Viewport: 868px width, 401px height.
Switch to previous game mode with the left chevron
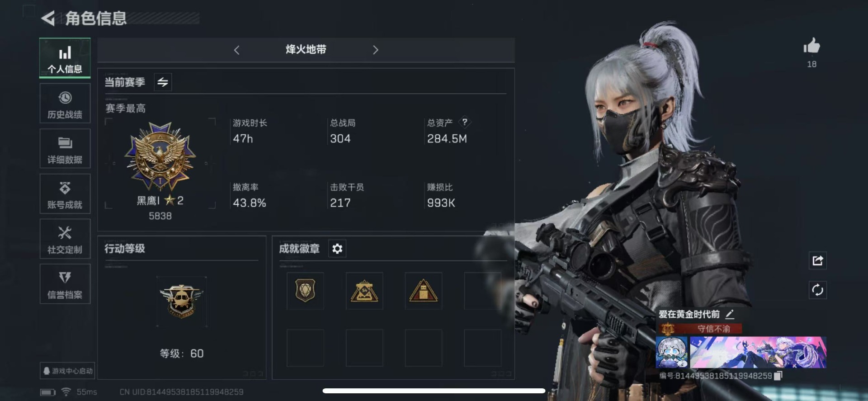pyautogui.click(x=236, y=50)
